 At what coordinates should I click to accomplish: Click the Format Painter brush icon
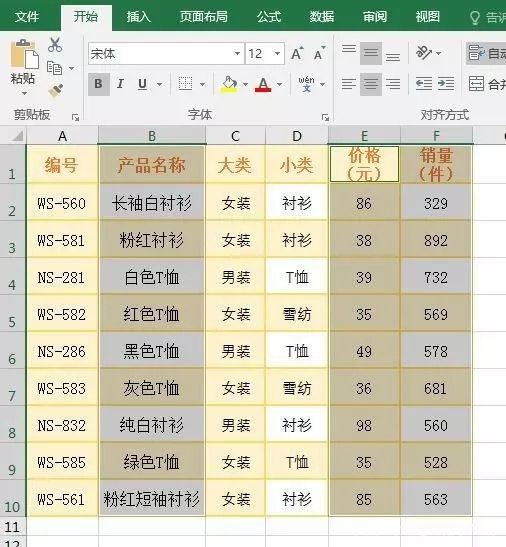tap(56, 91)
